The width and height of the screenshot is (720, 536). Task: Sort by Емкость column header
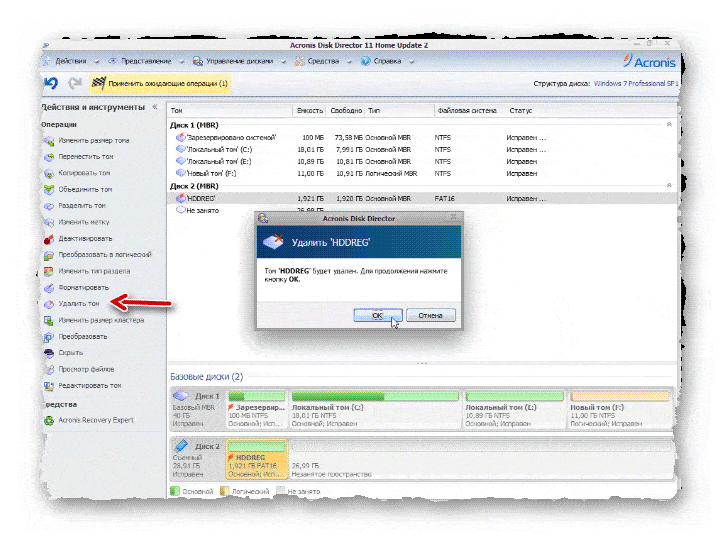click(309, 111)
